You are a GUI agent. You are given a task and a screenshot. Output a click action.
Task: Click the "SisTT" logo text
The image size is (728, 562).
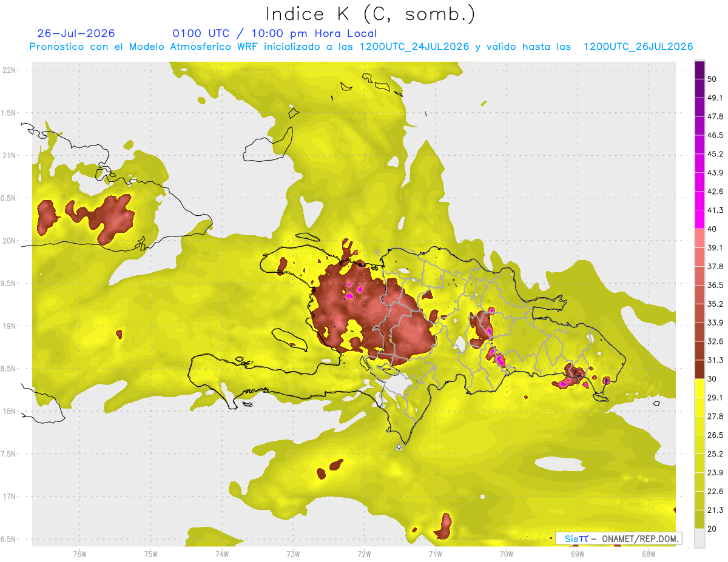pyautogui.click(x=576, y=538)
